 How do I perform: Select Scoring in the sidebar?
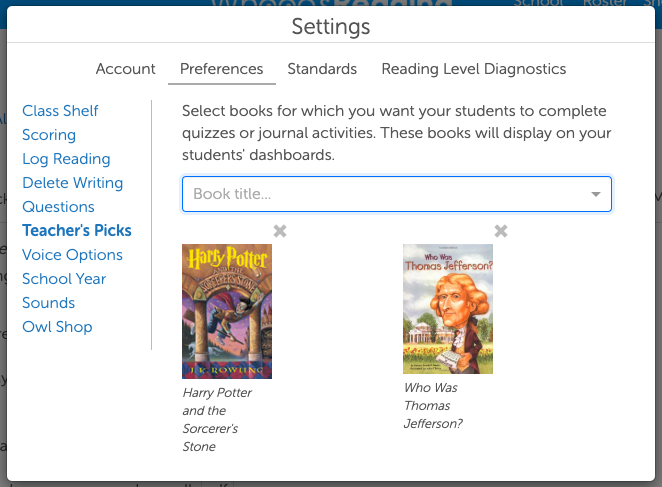pyautogui.click(x=49, y=135)
